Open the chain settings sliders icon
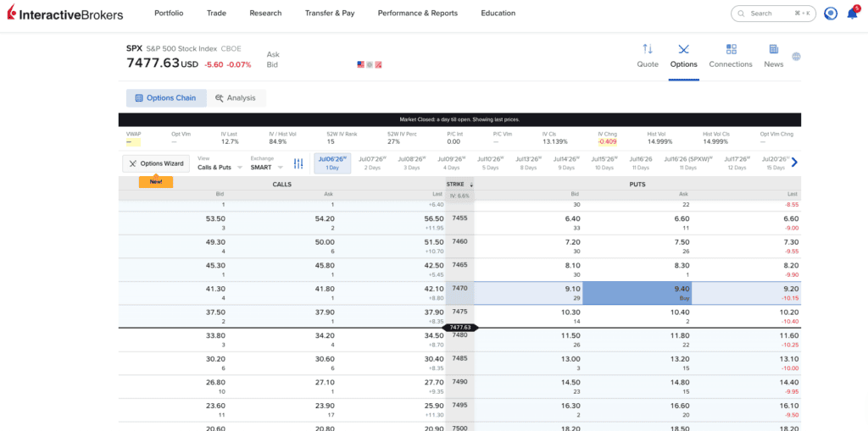 point(298,163)
